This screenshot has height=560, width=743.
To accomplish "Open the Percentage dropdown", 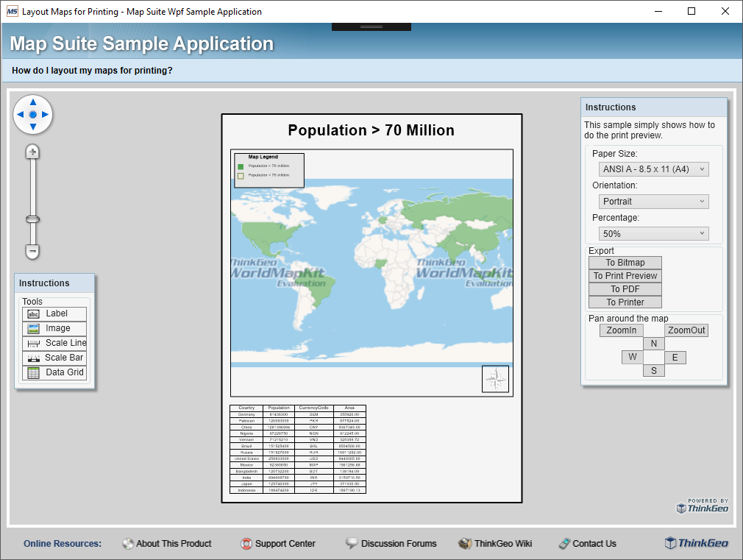I will tap(653, 234).
